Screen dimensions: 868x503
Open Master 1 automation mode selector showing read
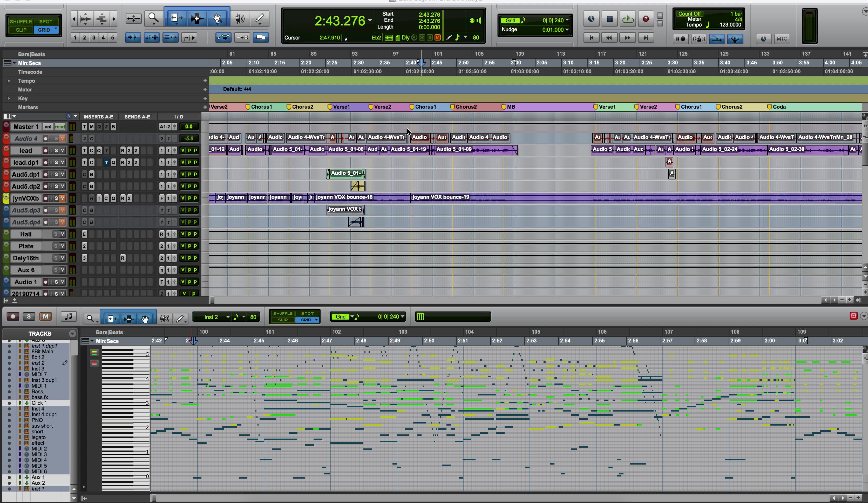[x=60, y=127]
